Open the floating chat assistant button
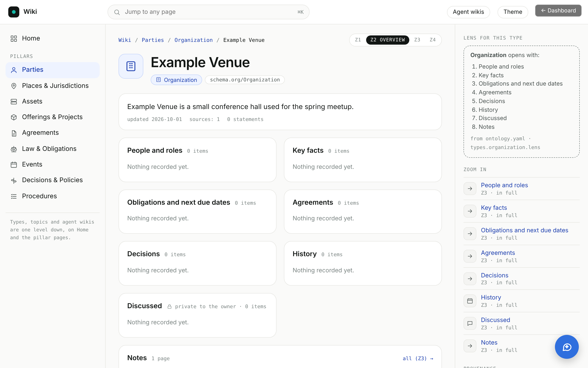Viewport: 588px width, 368px height. pos(567,347)
